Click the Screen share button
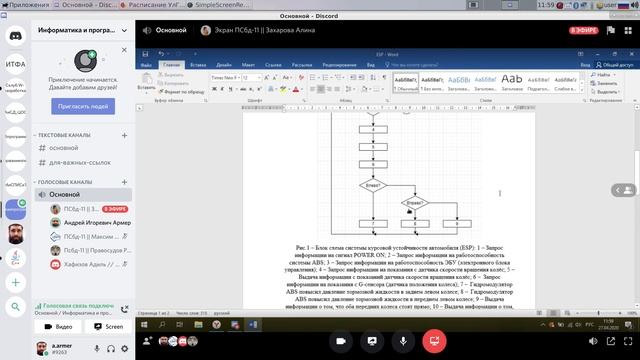 point(109,327)
